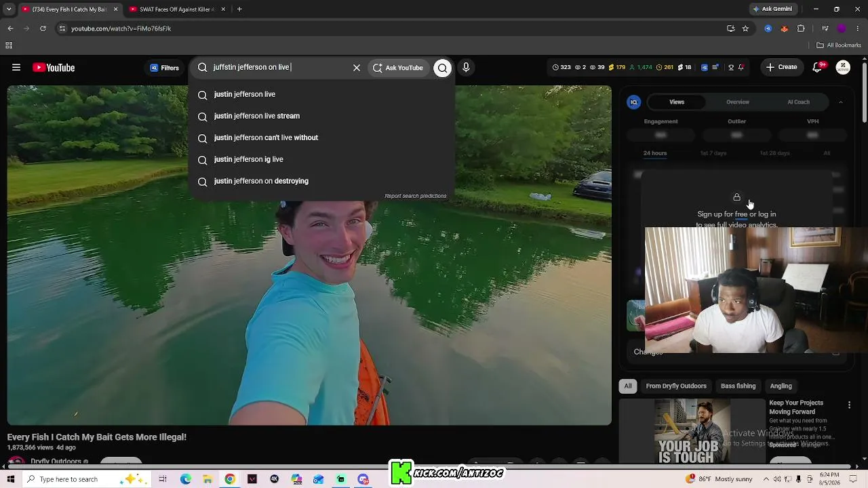Click the main video player
Viewport: 868px width, 488px height.
tap(309, 256)
